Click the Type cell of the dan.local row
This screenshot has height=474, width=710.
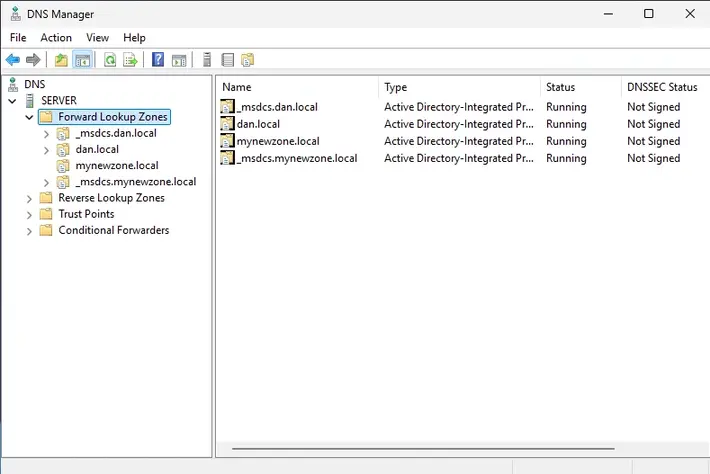(459, 124)
